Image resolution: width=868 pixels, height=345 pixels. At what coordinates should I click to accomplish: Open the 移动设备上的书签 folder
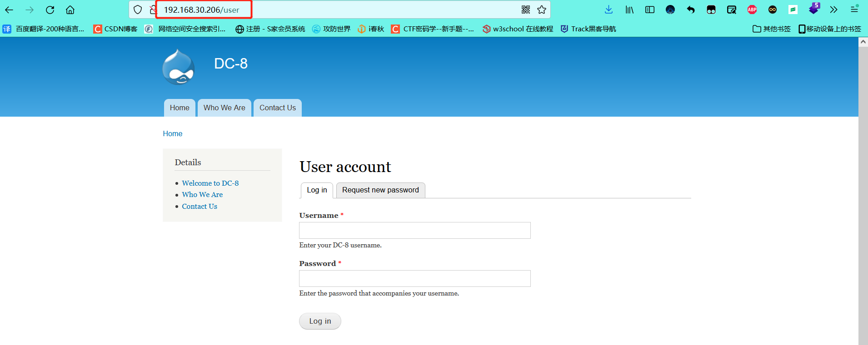point(830,29)
